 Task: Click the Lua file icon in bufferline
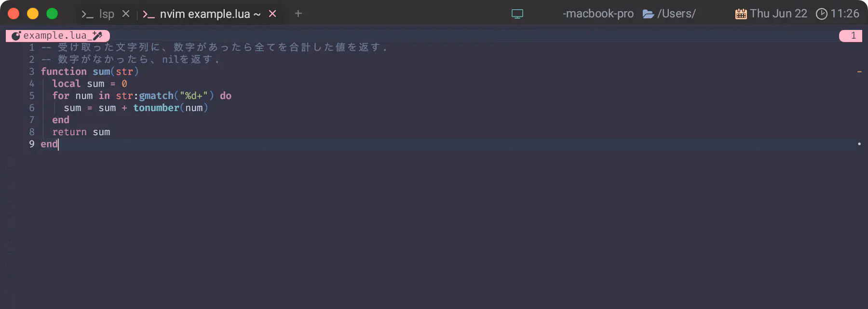click(16, 36)
